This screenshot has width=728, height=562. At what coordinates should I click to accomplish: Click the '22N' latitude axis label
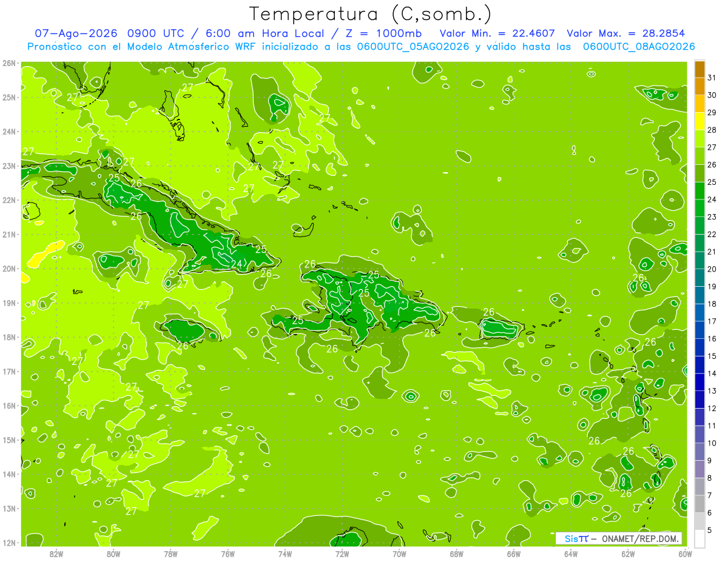9,200
